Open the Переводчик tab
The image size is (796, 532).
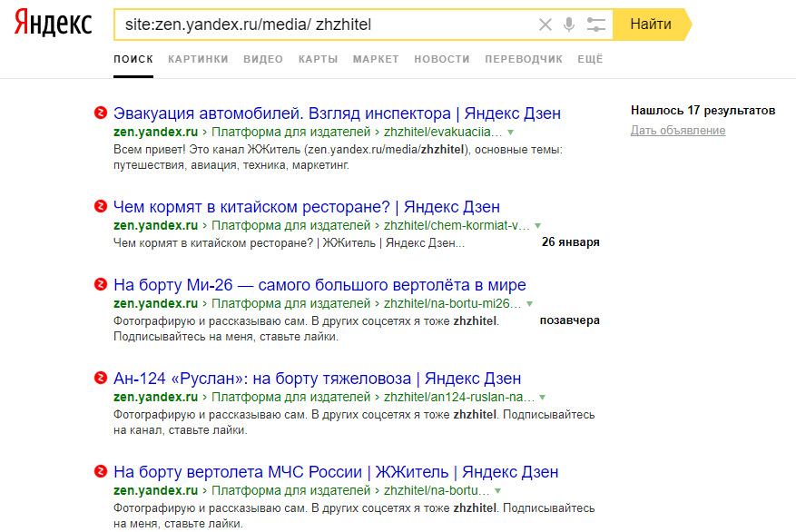pyautogui.click(x=524, y=59)
